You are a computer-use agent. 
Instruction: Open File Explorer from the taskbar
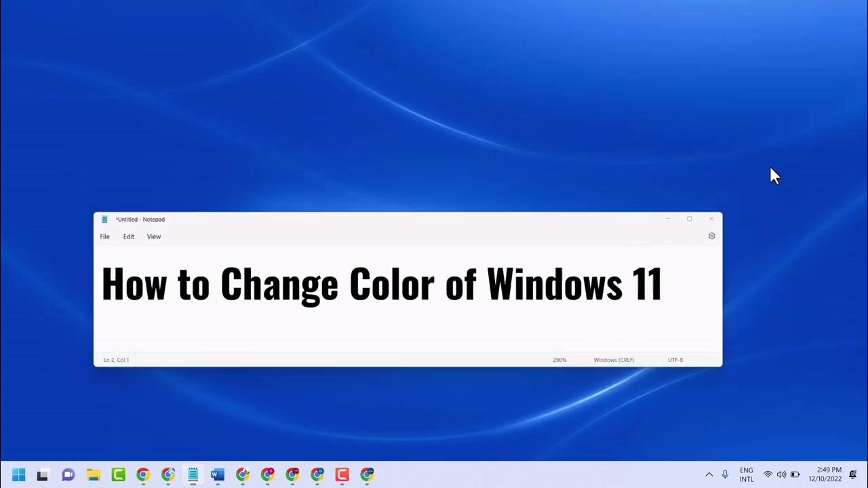click(93, 474)
